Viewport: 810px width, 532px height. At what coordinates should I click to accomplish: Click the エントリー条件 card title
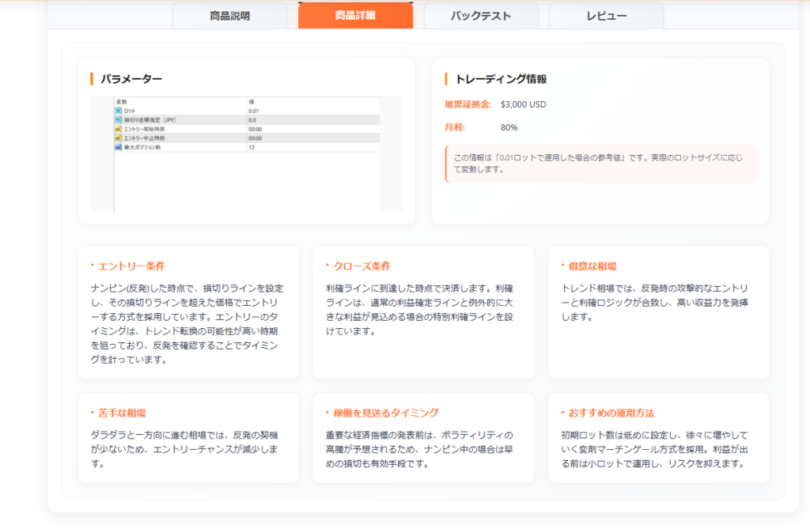131,266
